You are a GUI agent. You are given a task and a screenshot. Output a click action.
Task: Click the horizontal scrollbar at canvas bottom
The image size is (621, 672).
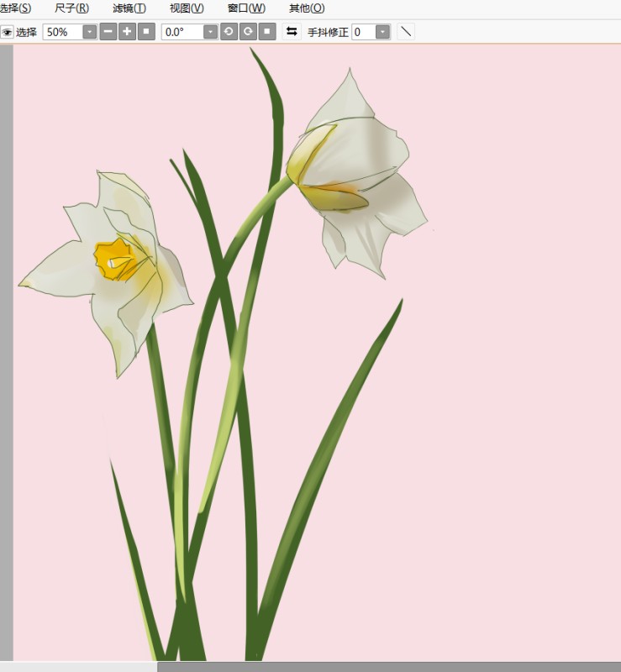click(x=387, y=667)
